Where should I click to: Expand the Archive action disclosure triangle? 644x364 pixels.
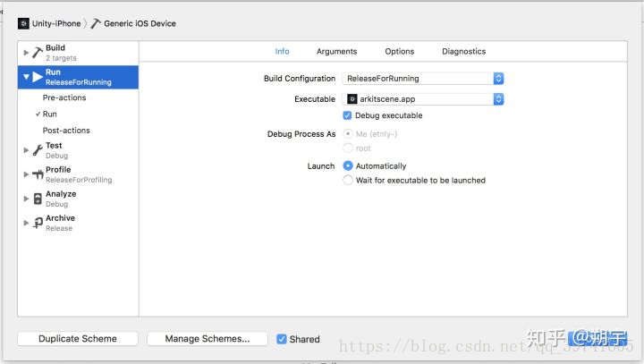(x=26, y=223)
